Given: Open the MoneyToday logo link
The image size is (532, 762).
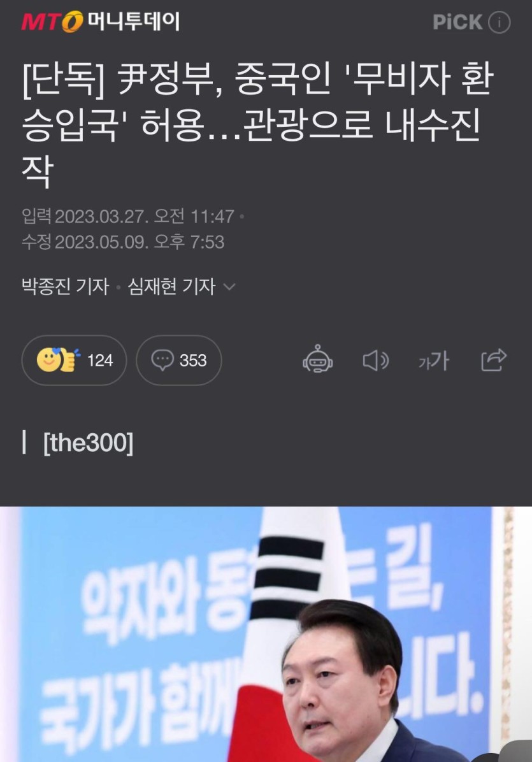Looking at the screenshot, I should pos(101,22).
